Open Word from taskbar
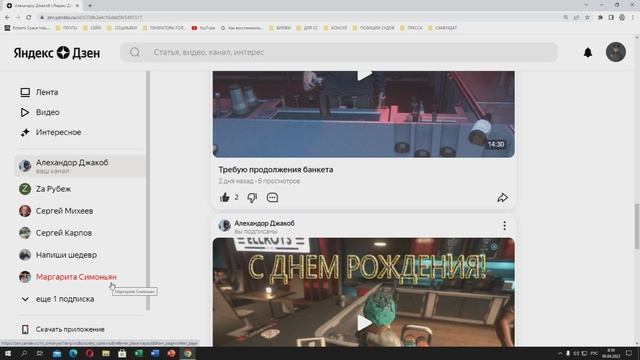Screen dimensions: 640x360 (155, 353)
